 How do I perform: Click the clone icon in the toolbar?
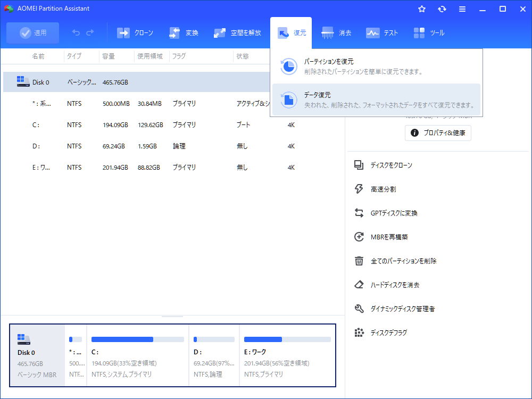coord(123,33)
